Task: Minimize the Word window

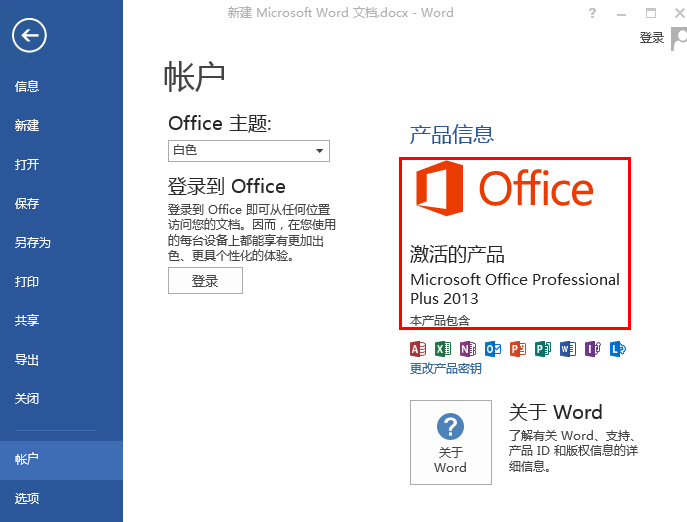Action: pyautogui.click(x=621, y=14)
